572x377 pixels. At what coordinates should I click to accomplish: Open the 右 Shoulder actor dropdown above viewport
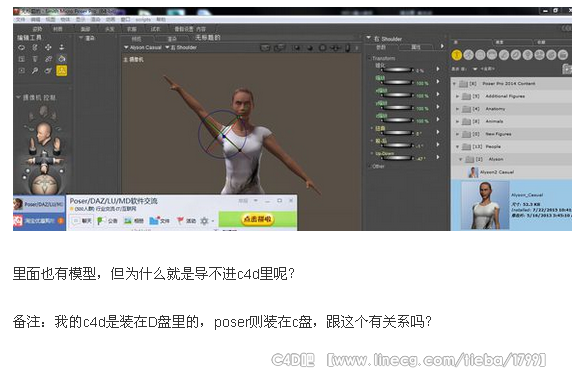pos(181,47)
